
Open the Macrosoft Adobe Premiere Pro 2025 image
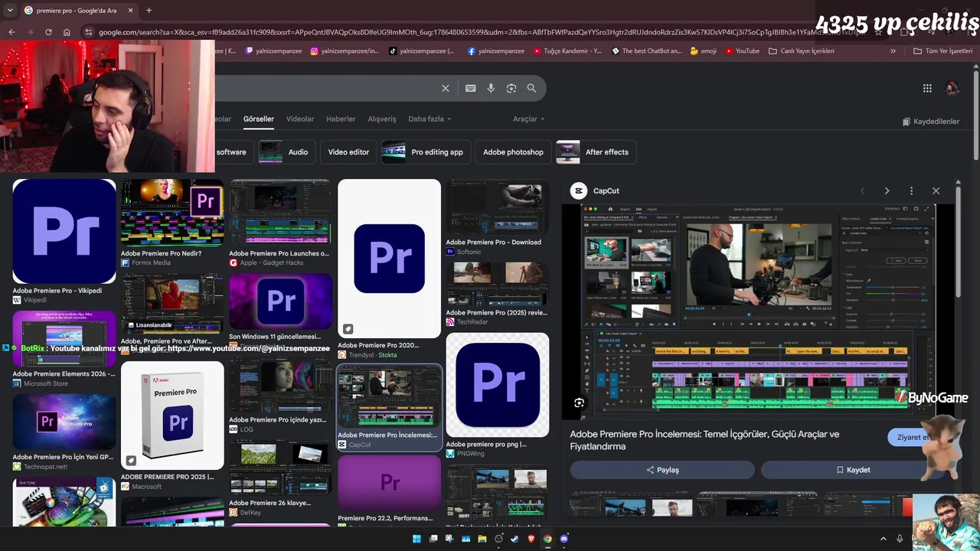(172, 416)
